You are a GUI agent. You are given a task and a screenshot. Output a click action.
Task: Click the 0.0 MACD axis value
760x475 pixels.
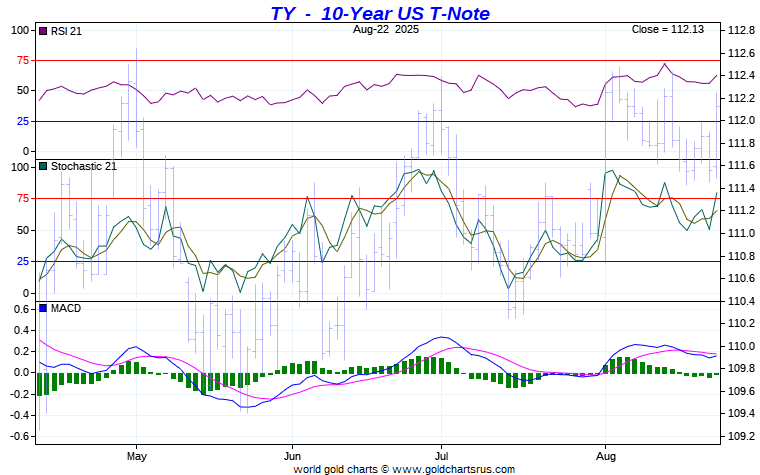pyautogui.click(x=22, y=373)
